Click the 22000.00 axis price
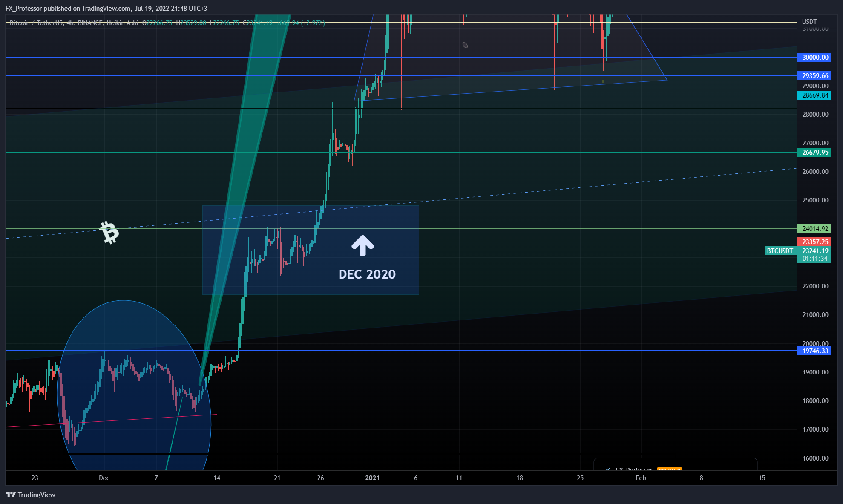Viewport: 843px width, 504px height. point(815,286)
